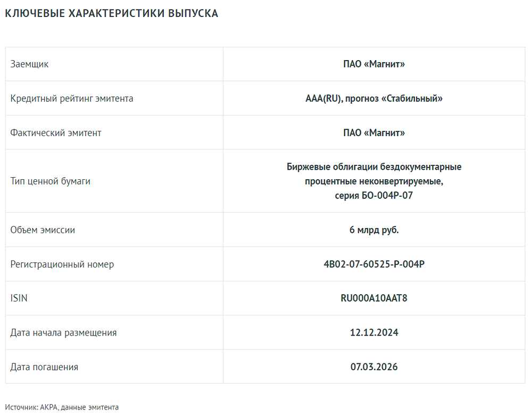532x417 pixels.
Task: Select the maturity date '07.03.2026'
Action: (x=374, y=366)
